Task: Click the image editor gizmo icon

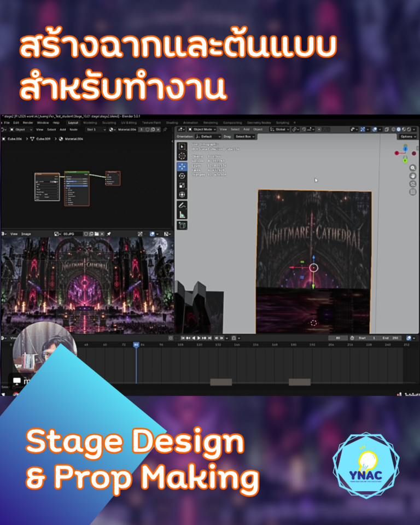Action: (141, 234)
